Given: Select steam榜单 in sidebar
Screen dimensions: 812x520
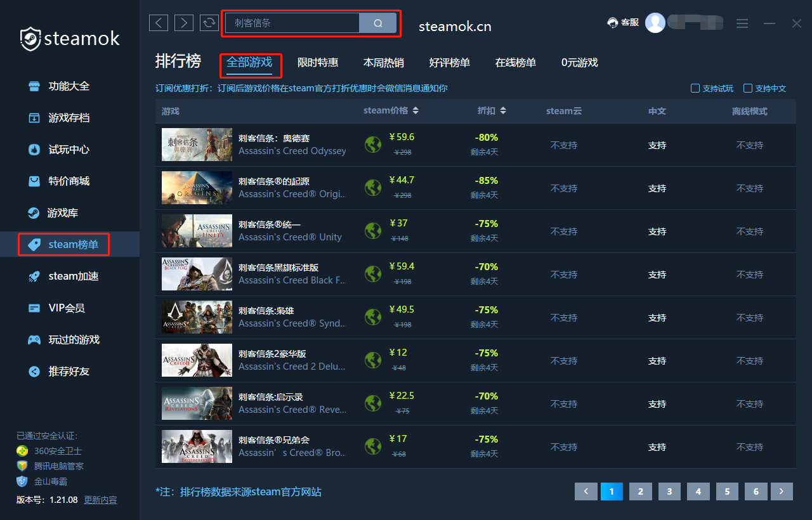Looking at the screenshot, I should [70, 245].
